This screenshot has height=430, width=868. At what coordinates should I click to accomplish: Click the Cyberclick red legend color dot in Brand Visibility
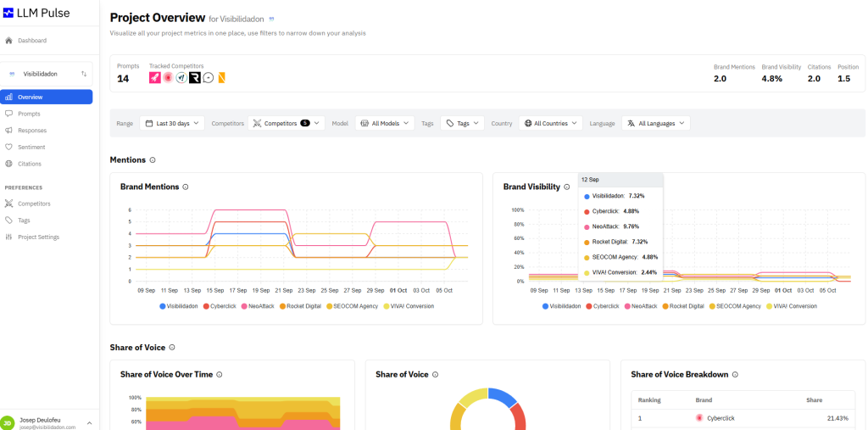(589, 305)
